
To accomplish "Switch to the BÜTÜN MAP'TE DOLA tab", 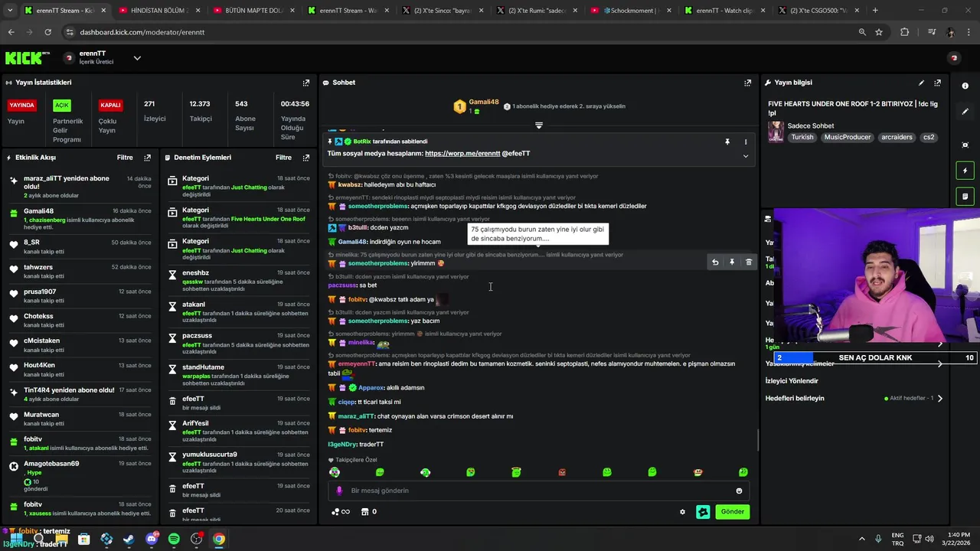I will (x=253, y=11).
